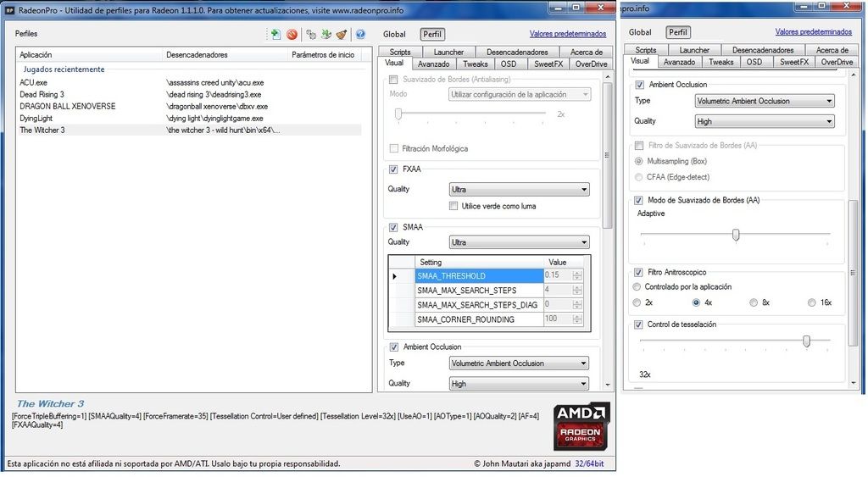This screenshot has width=868, height=477.
Task: Click the 32/64bit link in status bar
Action: pyautogui.click(x=589, y=463)
